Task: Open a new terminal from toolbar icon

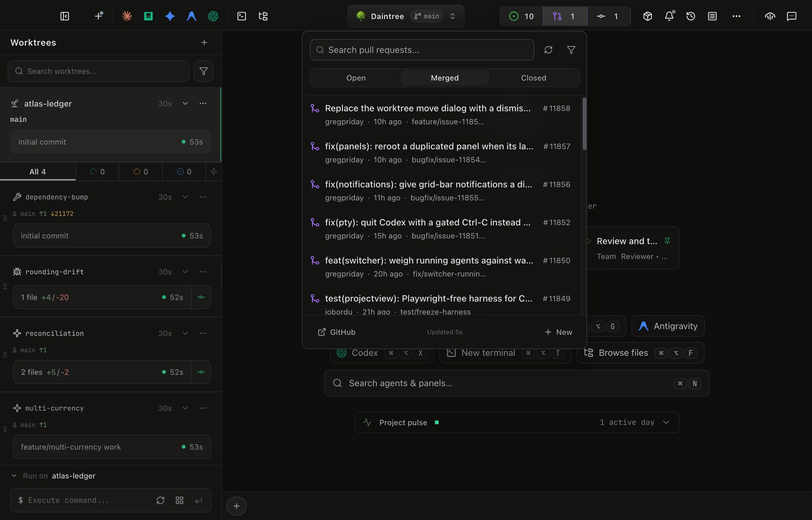Action: pos(241,16)
